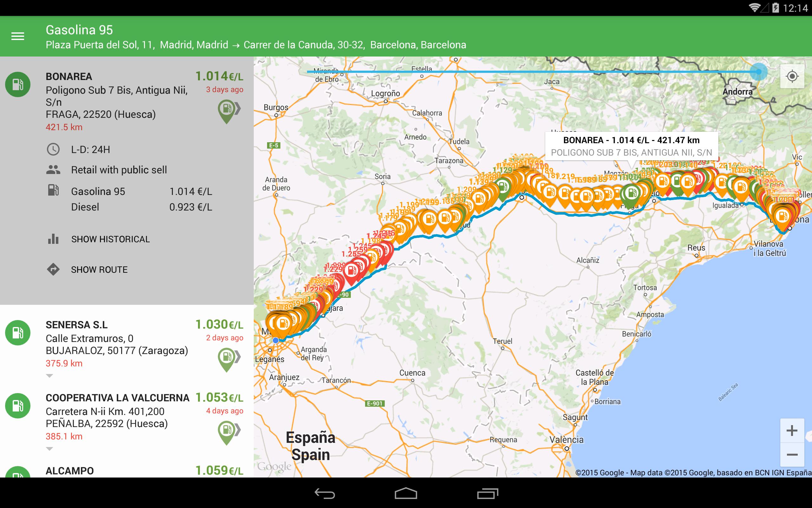This screenshot has width=812, height=508.
Task: Click SHOW HISTORICAL text
Action: pyautogui.click(x=110, y=239)
